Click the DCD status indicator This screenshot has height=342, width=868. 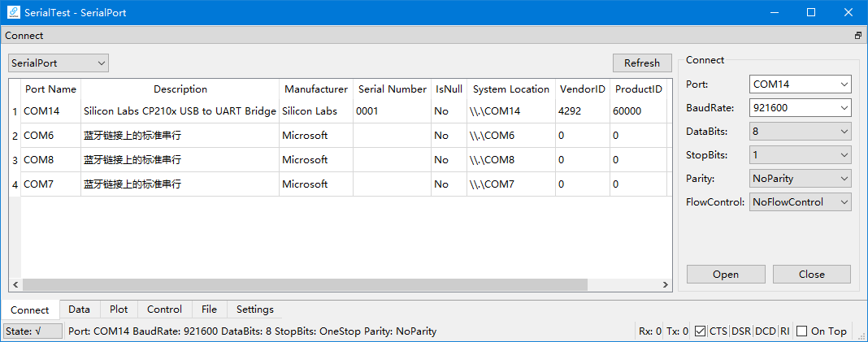click(766, 331)
